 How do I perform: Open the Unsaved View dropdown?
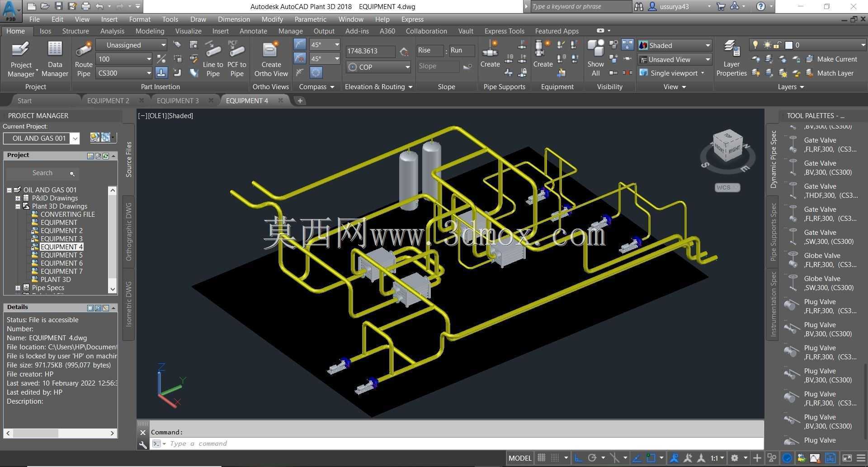[x=675, y=59]
